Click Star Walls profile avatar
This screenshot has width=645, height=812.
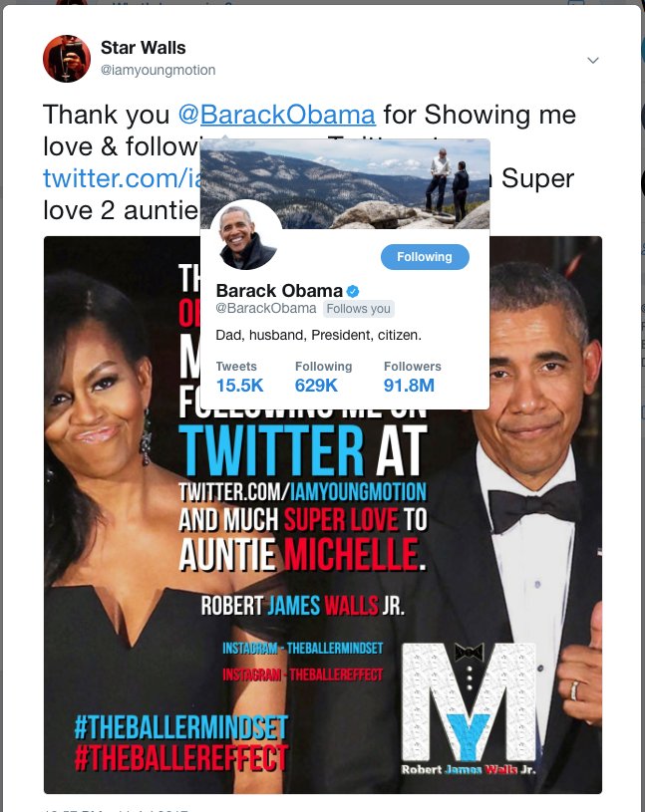[x=67, y=59]
